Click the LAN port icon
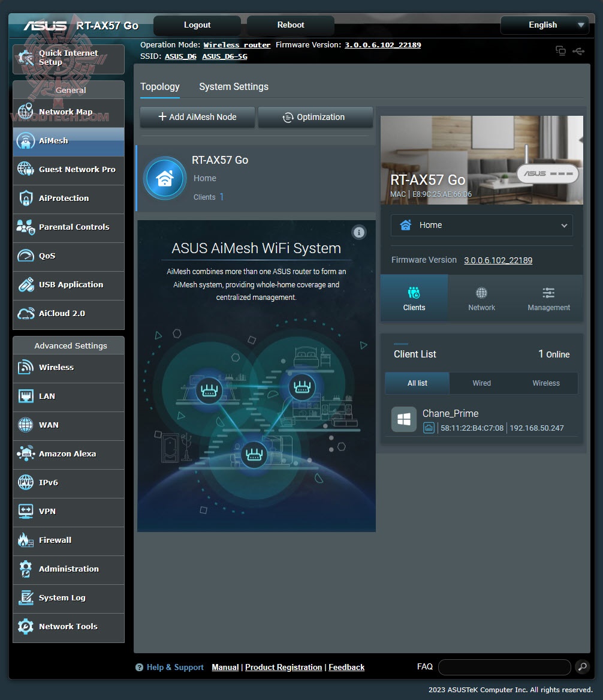603x700 pixels. tap(25, 396)
